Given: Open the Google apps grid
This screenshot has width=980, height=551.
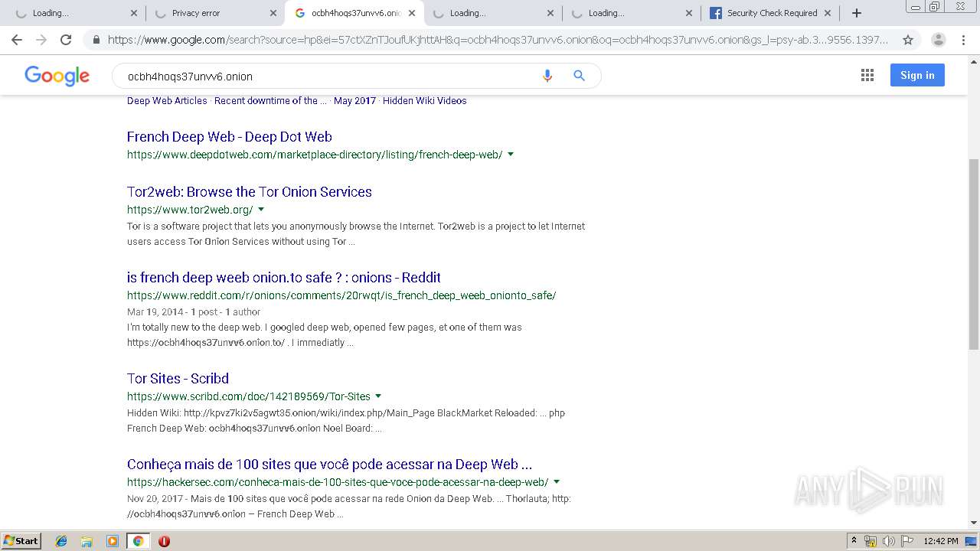Looking at the screenshot, I should pos(867,75).
